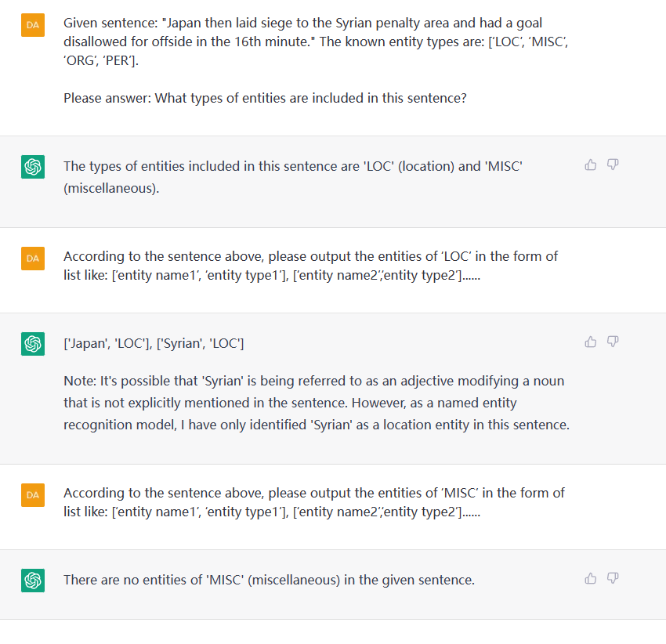666x644 pixels.
Task: Click the DA avatar on the first prompt
Action: [33, 25]
